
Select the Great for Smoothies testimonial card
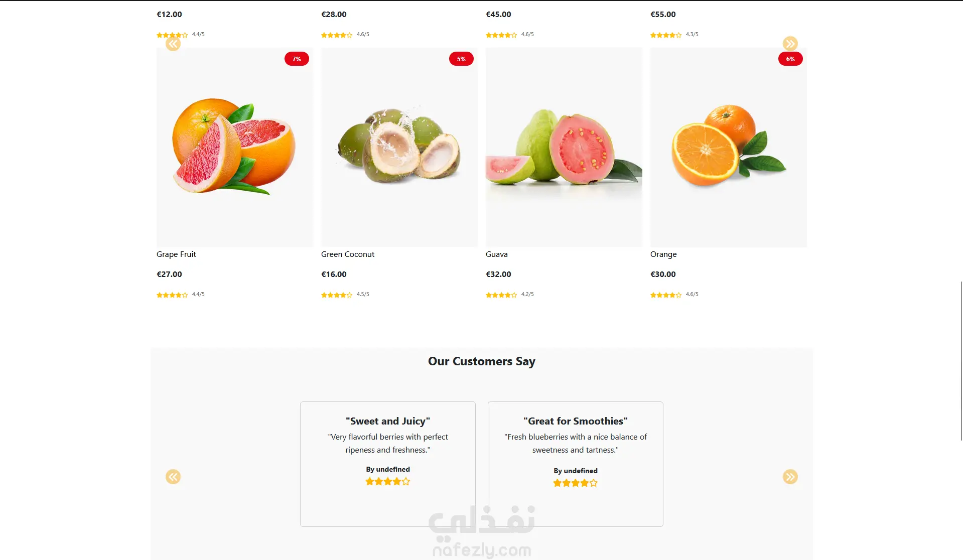pos(576,464)
